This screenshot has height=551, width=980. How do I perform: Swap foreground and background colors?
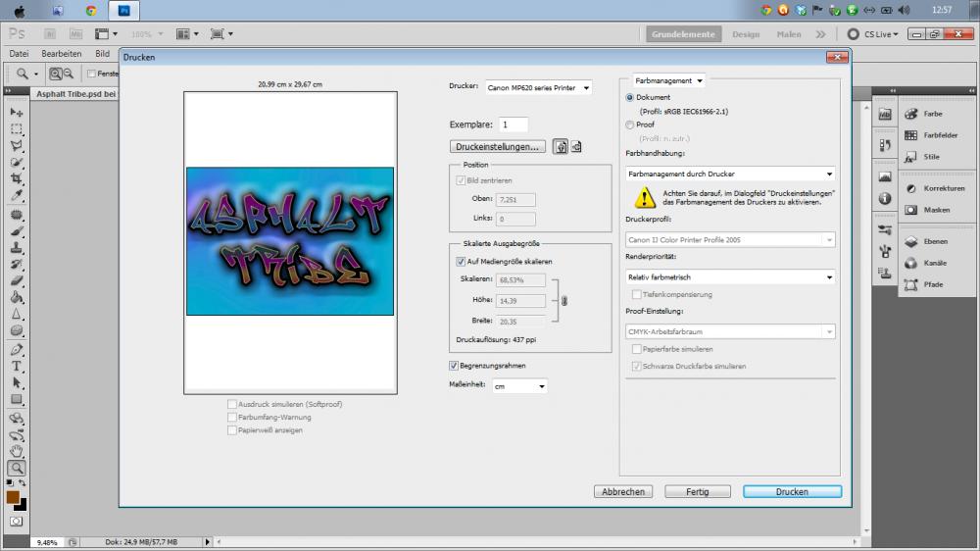coord(22,483)
